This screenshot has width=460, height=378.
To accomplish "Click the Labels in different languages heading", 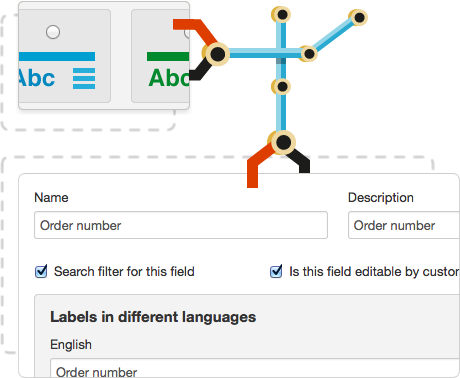I will pyautogui.click(x=153, y=317).
